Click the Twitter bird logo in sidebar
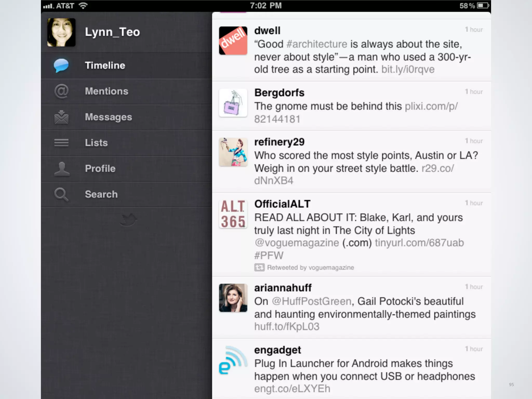The height and width of the screenshot is (399, 532). [x=129, y=220]
